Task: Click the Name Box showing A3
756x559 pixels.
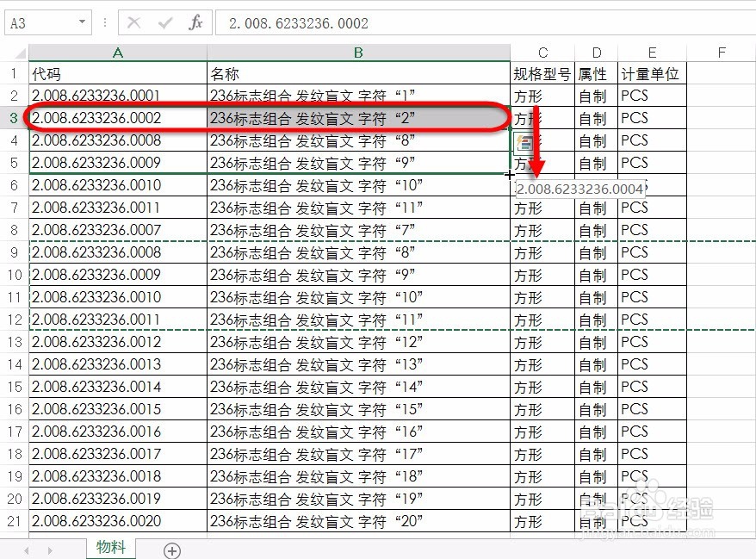Action: (39, 22)
